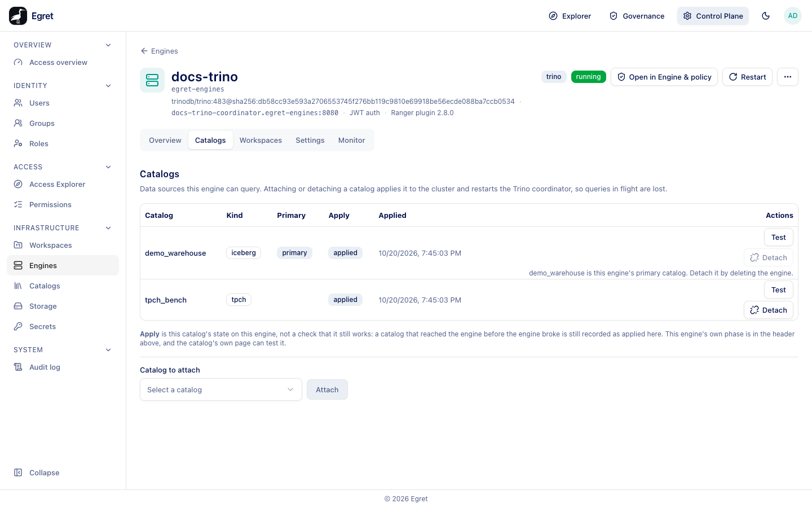Click the docs-trino engine server icon
The width and height of the screenshot is (812, 508).
[x=152, y=80]
